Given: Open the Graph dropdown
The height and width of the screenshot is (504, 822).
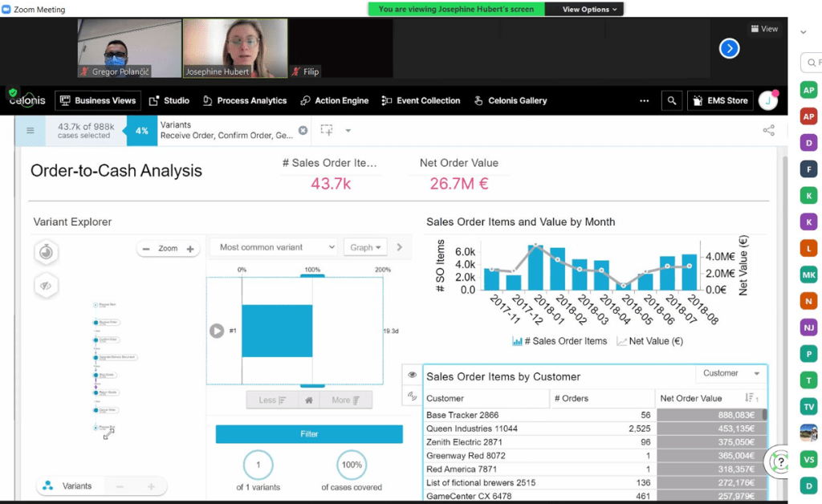Looking at the screenshot, I should (365, 247).
